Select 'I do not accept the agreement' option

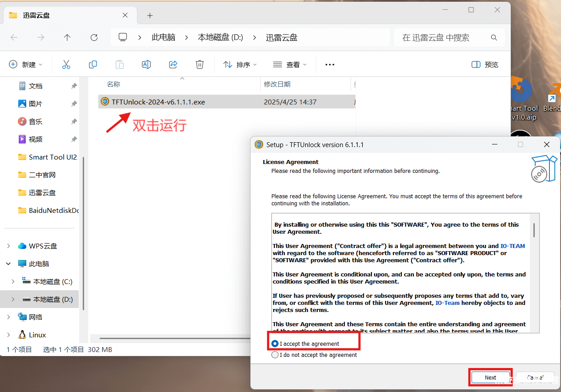[275, 355]
